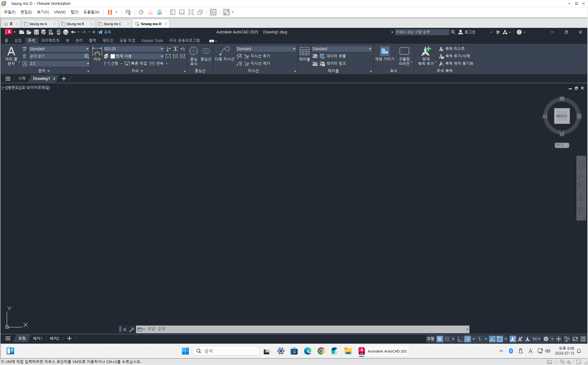Click Add Current Scale (현재 축척 추가) icon
This screenshot has width=588, height=365.
(426, 55)
